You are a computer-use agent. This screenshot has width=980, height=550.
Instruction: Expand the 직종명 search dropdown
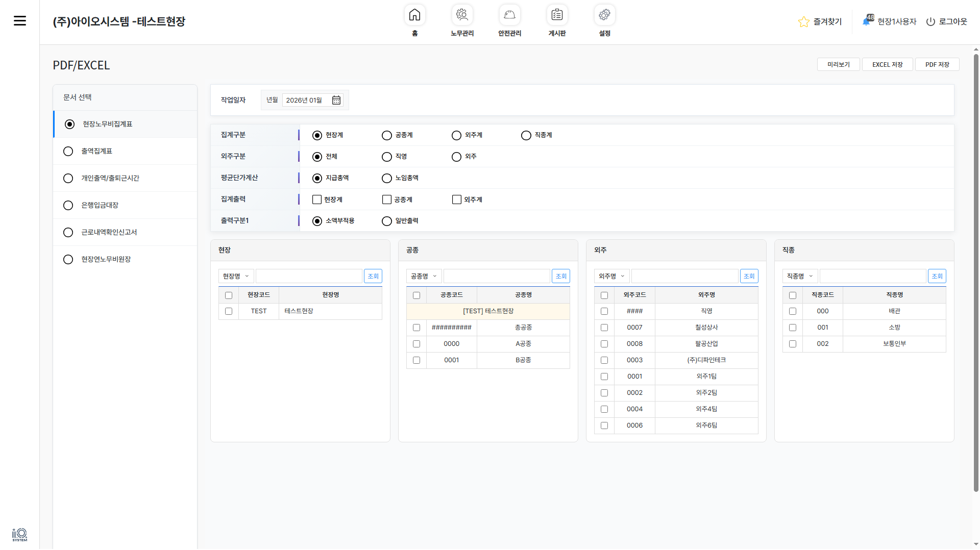coord(800,276)
